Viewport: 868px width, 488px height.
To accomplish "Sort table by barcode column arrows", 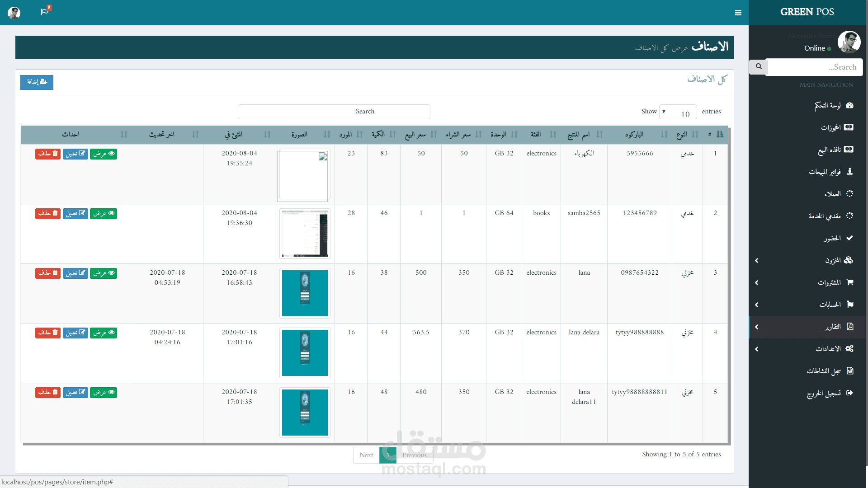I will (x=664, y=134).
